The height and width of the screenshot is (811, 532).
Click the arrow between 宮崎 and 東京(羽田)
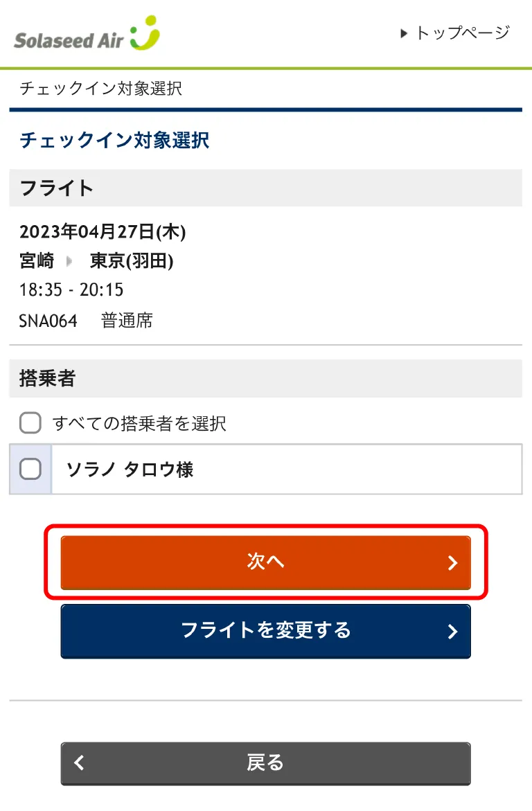click(x=69, y=261)
